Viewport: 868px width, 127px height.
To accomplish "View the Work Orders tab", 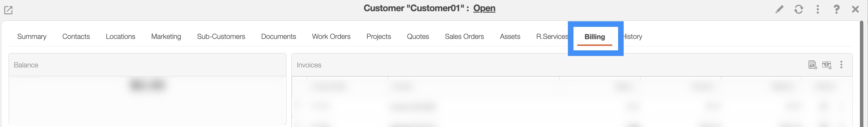I will tap(331, 36).
